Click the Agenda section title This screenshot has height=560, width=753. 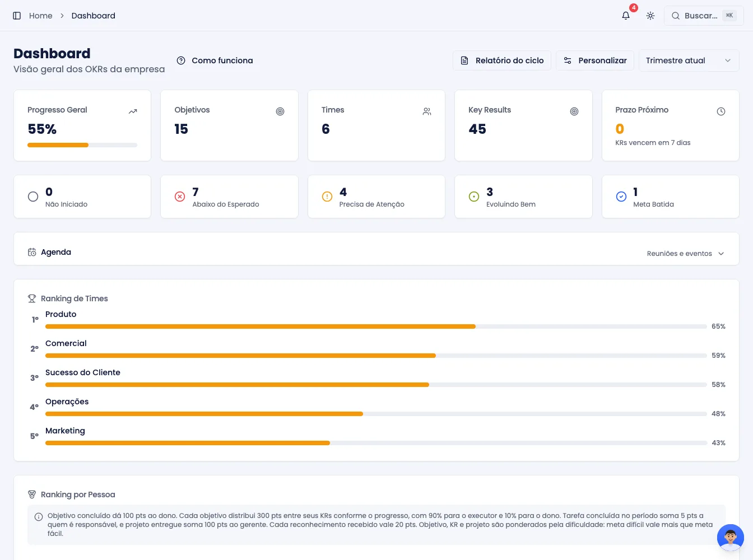tap(56, 252)
